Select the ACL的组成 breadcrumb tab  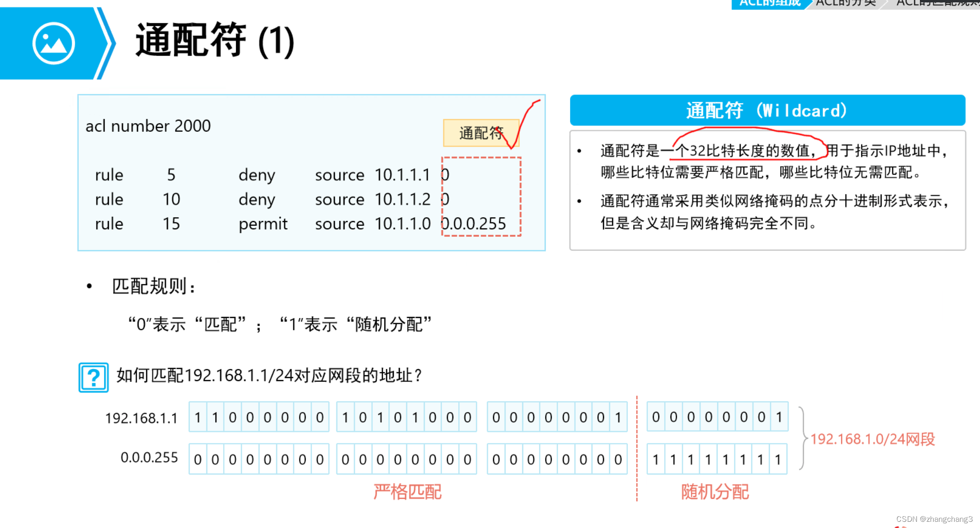pyautogui.click(x=769, y=4)
